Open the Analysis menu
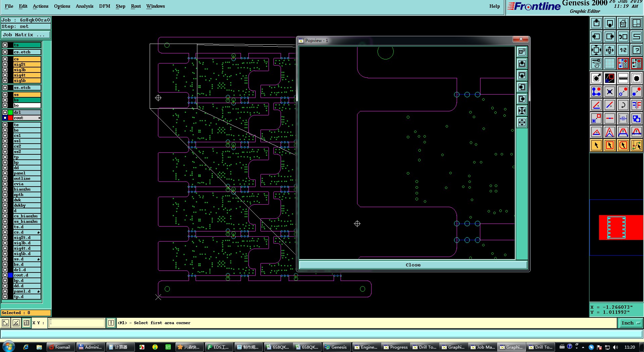Image resolution: width=644 pixels, height=352 pixels. [x=85, y=6]
